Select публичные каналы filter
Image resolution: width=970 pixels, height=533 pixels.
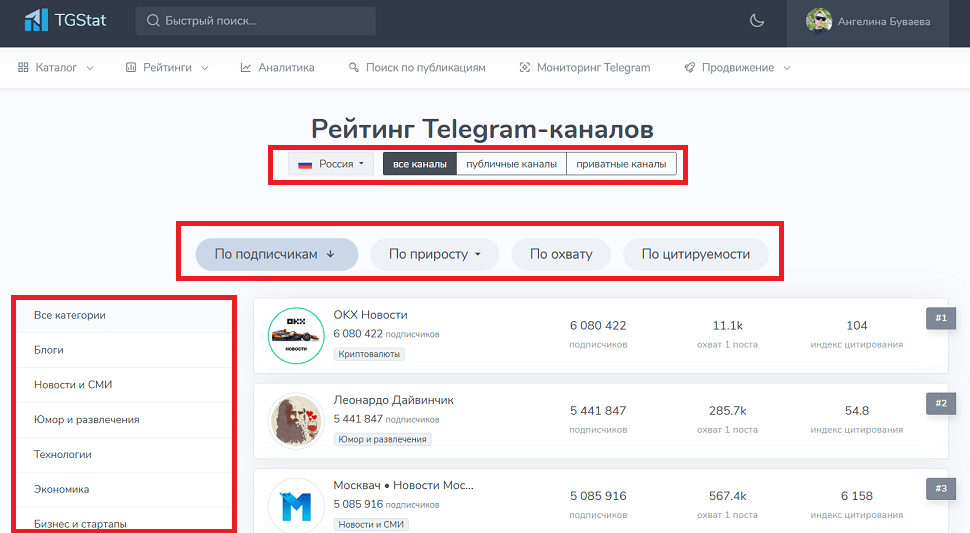click(511, 164)
